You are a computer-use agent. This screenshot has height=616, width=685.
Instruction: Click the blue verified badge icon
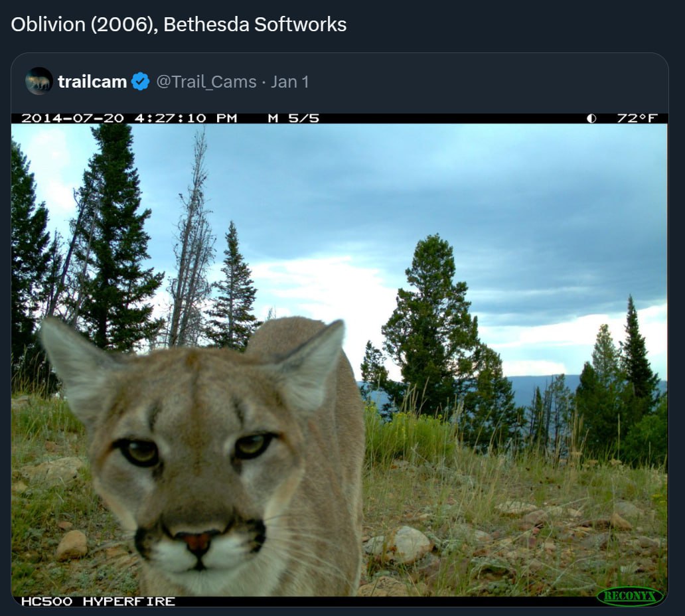[x=141, y=82]
